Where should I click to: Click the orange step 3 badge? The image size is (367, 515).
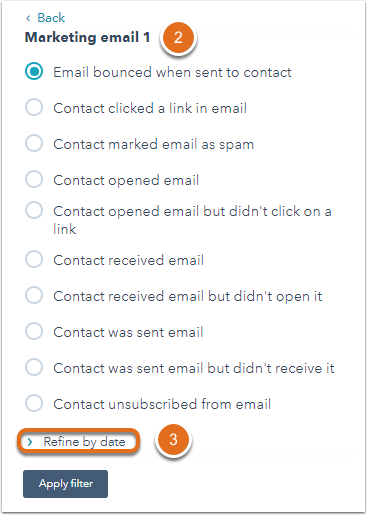(173, 440)
